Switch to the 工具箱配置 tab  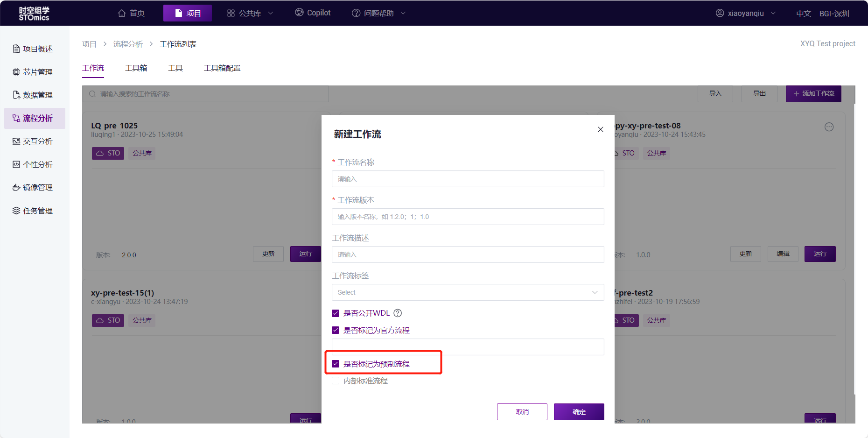tap(222, 68)
